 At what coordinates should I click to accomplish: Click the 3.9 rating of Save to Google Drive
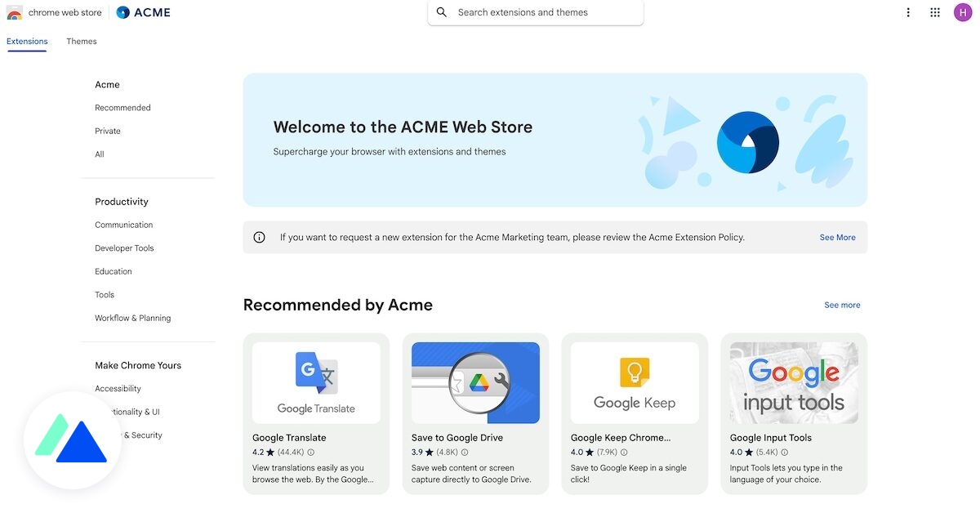pos(417,453)
